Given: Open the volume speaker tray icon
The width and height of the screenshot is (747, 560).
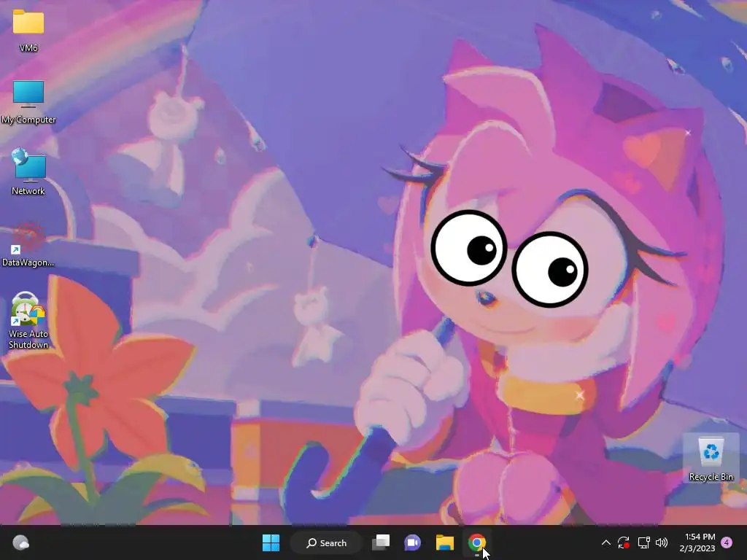Looking at the screenshot, I should 662,542.
